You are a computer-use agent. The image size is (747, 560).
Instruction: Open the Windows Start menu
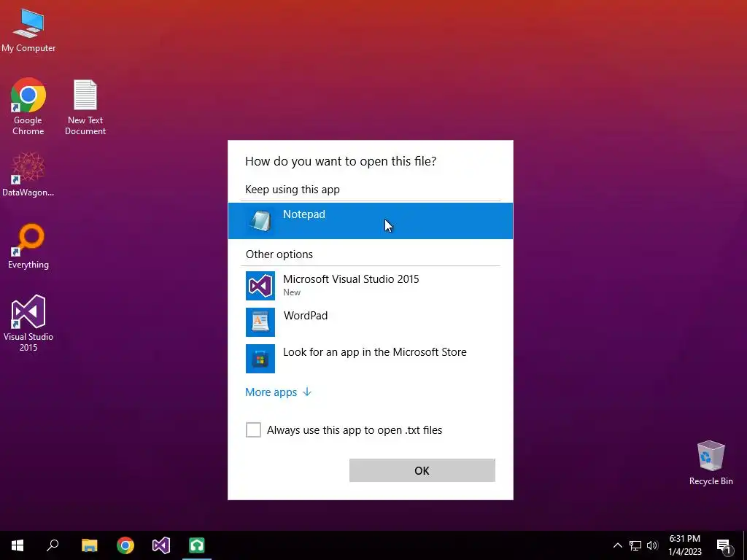click(18, 545)
